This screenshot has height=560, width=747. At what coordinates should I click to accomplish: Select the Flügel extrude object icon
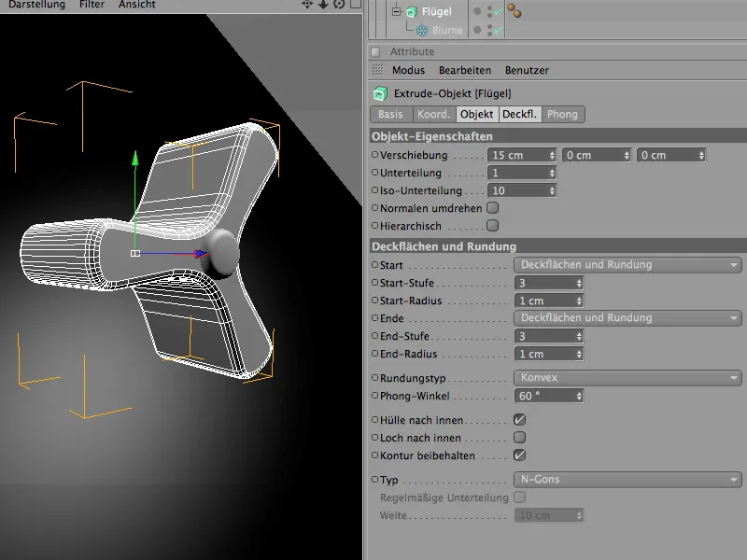[413, 12]
